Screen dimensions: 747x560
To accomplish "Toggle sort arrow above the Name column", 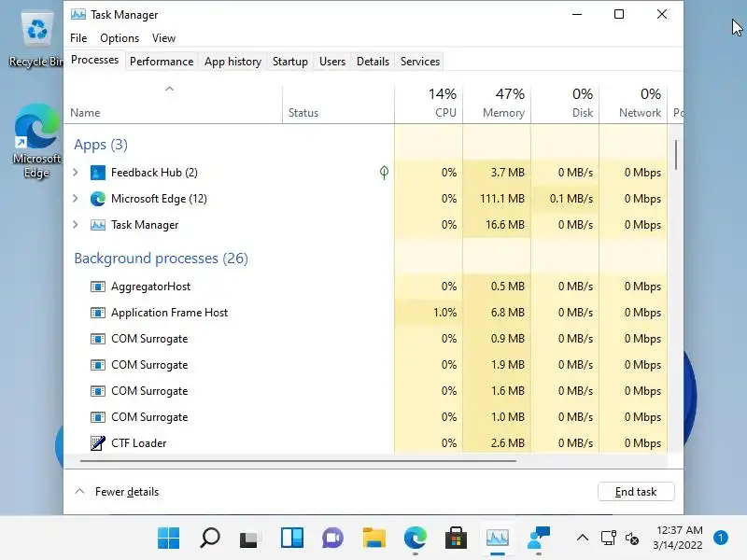I will 169,89.
